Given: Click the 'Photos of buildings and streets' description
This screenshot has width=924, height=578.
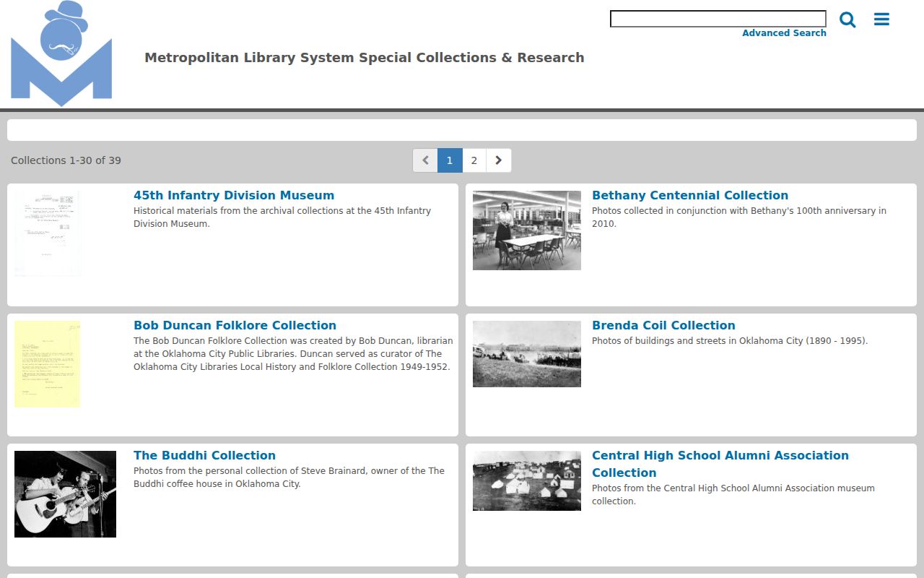Looking at the screenshot, I should pyautogui.click(x=730, y=341).
